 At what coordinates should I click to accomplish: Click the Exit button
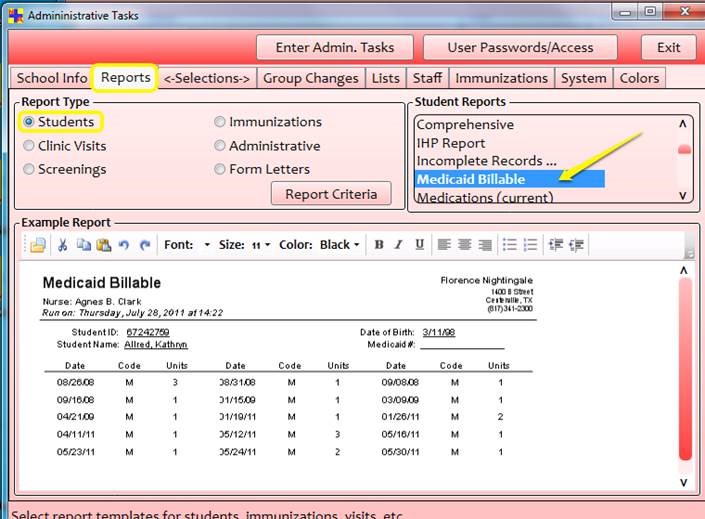click(669, 48)
